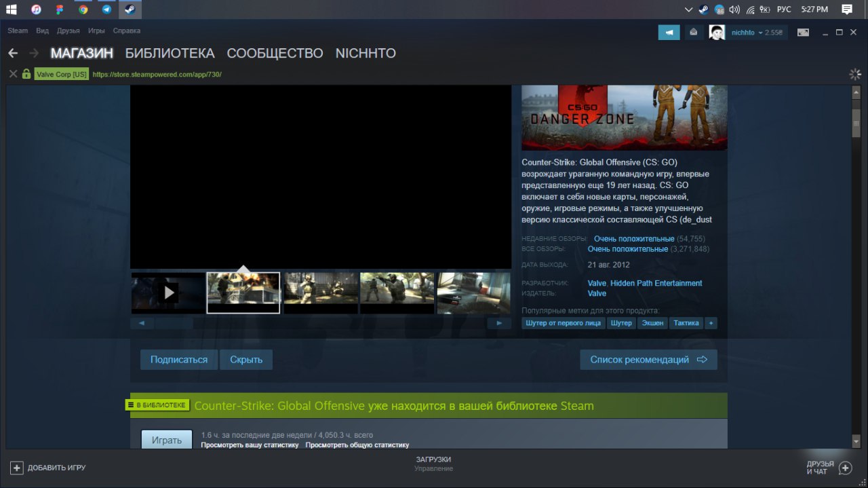Click the nichhto profile avatar

click(717, 32)
